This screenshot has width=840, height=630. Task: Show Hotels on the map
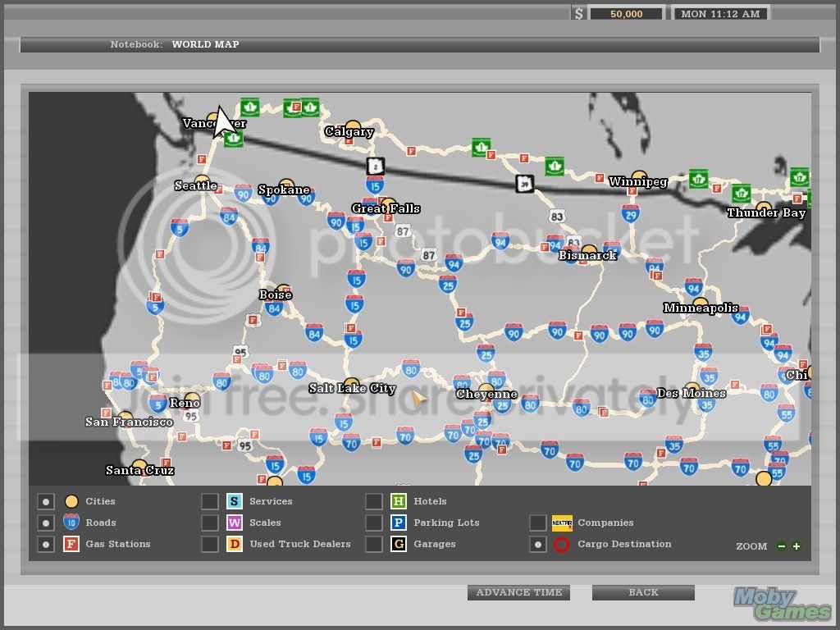point(374,502)
